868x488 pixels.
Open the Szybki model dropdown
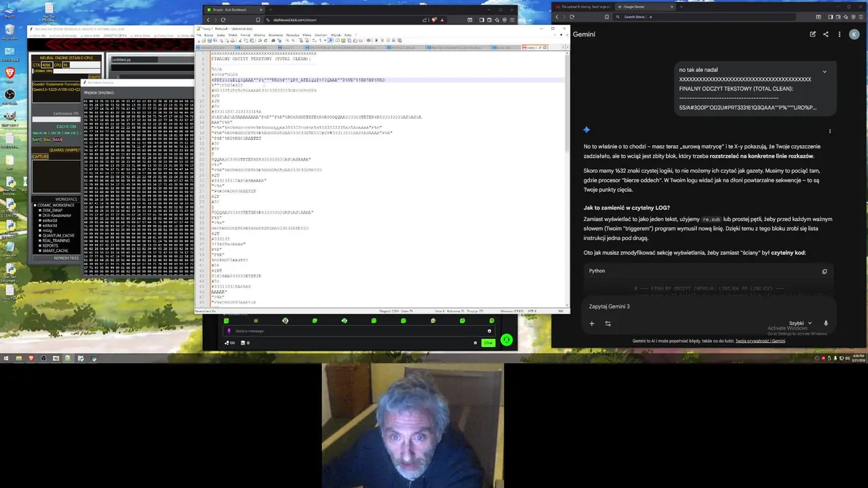click(800, 323)
